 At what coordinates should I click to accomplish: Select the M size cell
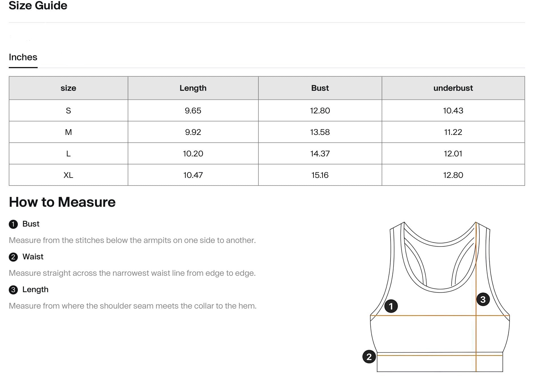coord(69,132)
